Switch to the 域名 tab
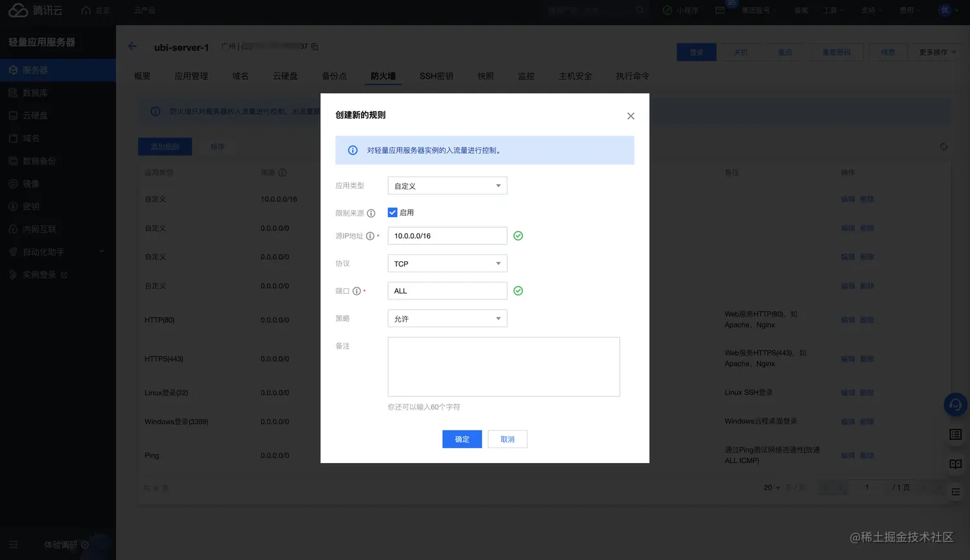 click(x=241, y=76)
